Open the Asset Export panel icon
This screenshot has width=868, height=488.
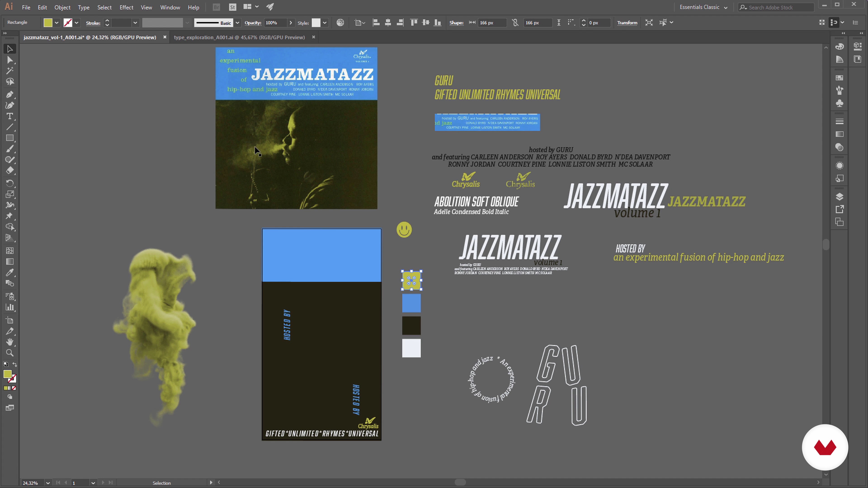pos(839,209)
